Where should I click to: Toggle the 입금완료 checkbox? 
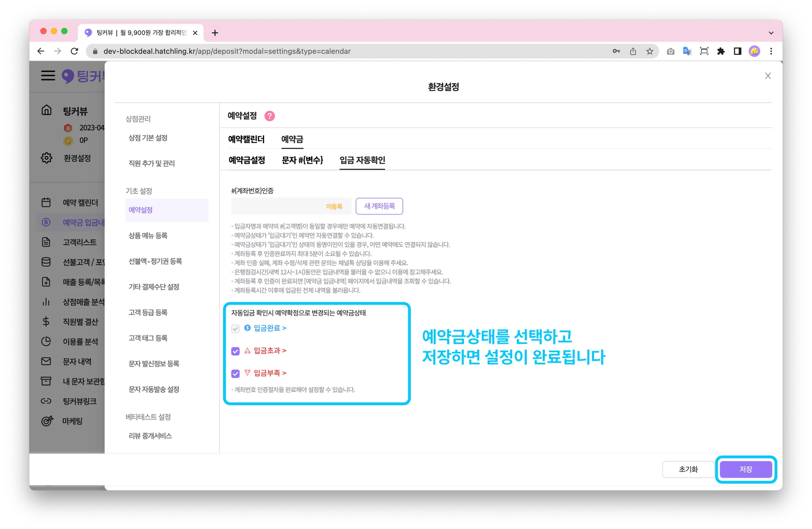pyautogui.click(x=236, y=328)
